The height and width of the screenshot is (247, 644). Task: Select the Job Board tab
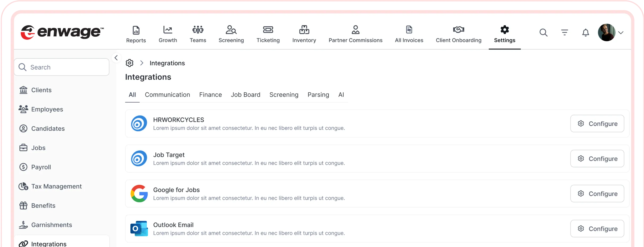(245, 95)
